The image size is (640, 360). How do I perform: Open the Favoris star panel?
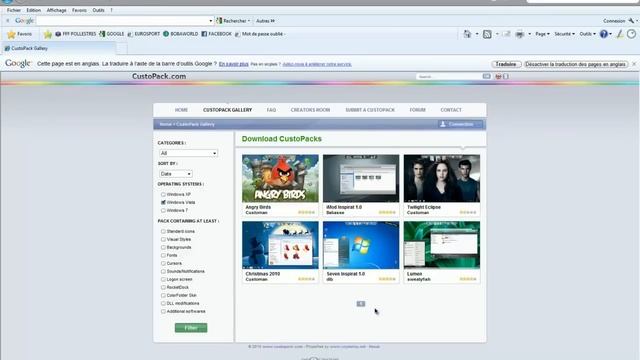(x=20, y=34)
